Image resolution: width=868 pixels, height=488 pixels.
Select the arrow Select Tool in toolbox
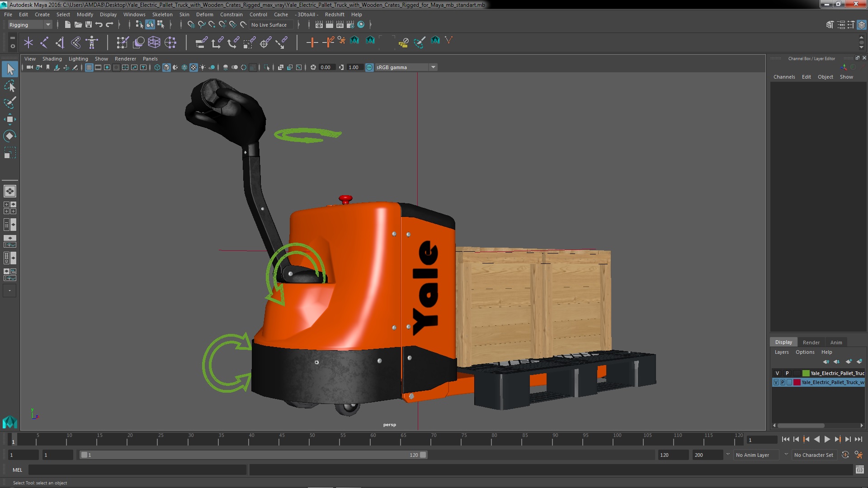click(x=10, y=69)
